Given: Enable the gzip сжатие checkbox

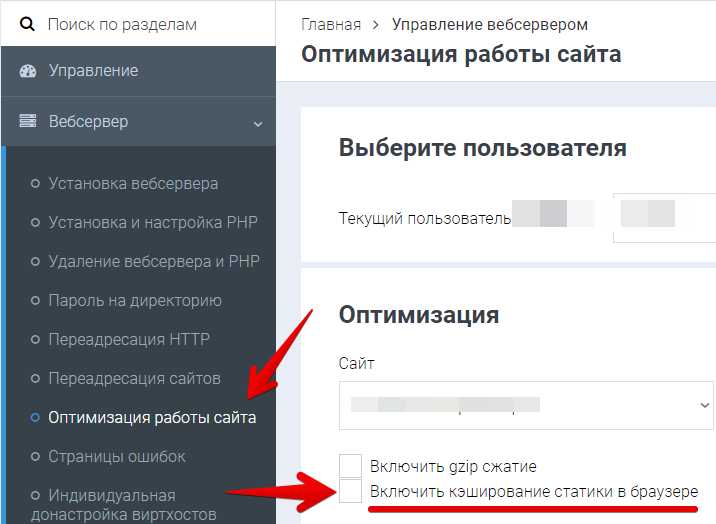Looking at the screenshot, I should coord(350,466).
